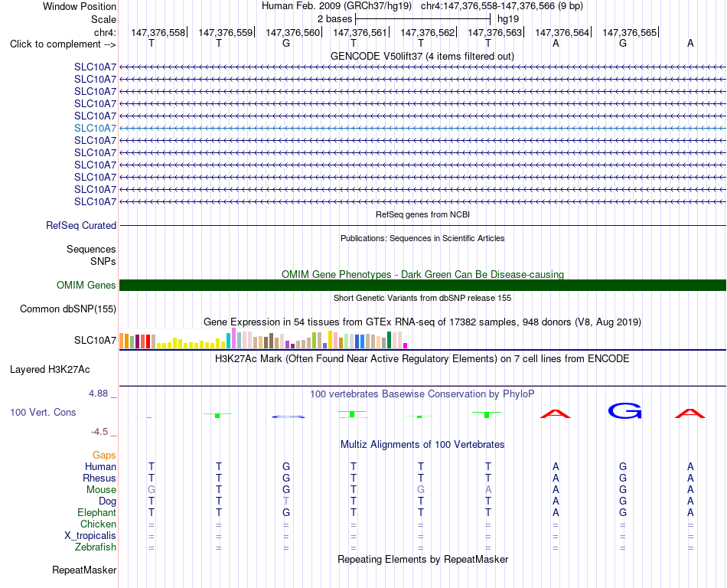
Task: Click the Layered H3K27Ac track label
Action: [x=50, y=370]
